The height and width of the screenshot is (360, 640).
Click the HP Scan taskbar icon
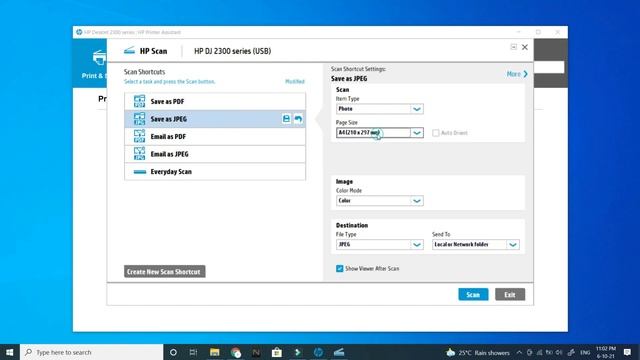click(x=339, y=352)
